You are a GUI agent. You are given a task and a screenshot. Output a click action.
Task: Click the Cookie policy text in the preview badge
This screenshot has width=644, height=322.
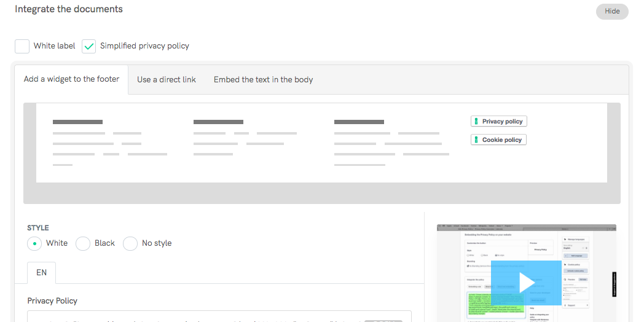pyautogui.click(x=501, y=140)
